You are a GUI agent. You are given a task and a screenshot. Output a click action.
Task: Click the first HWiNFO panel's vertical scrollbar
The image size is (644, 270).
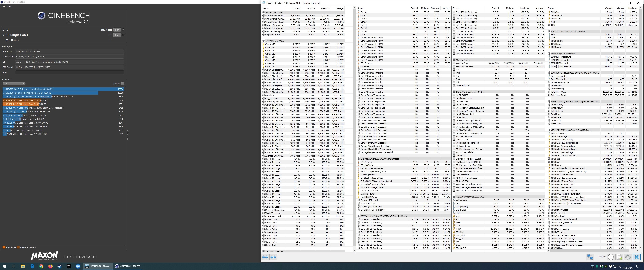click(x=354, y=129)
